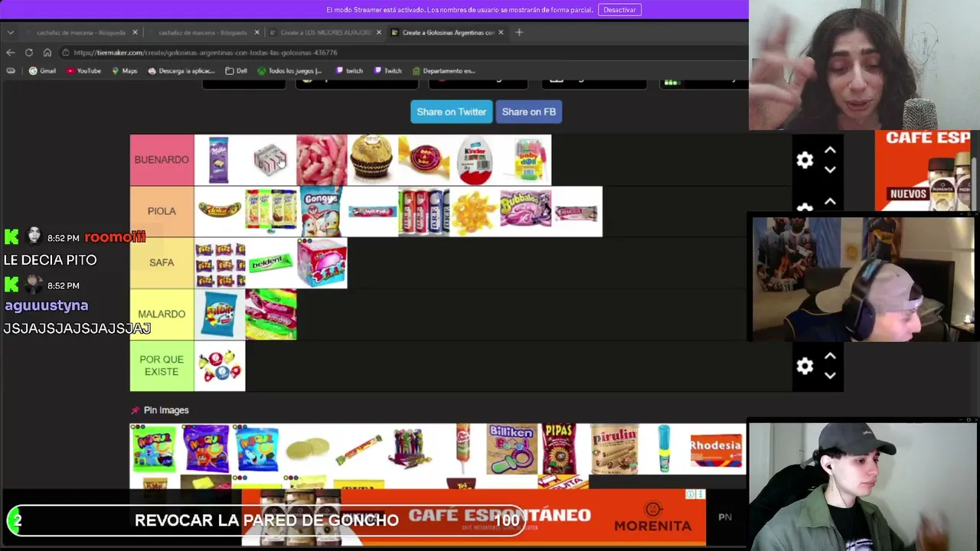Close the second cachafaz de maicena tab

pos(256,32)
